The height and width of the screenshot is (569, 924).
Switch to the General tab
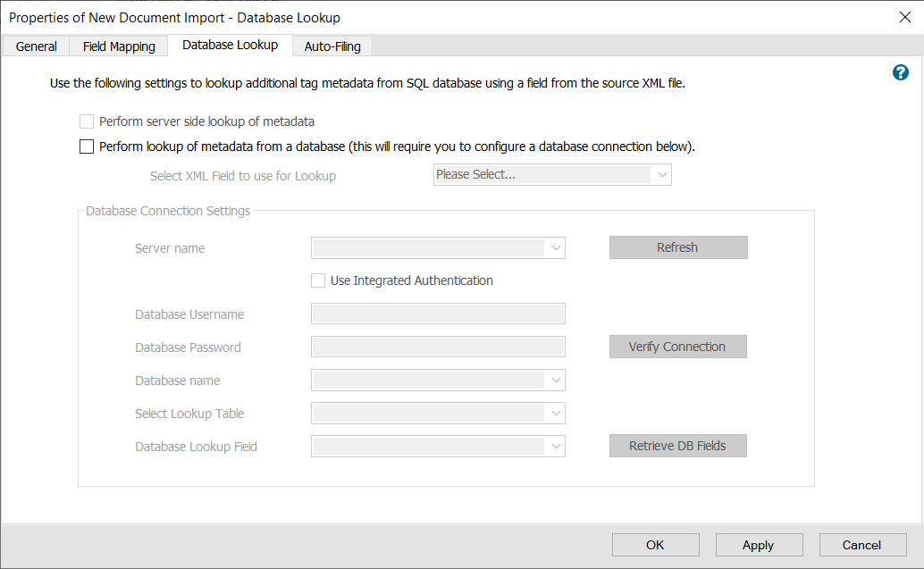pos(35,46)
